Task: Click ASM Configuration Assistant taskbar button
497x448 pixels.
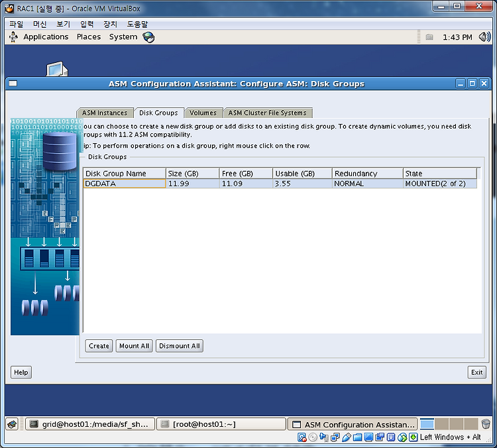Action: (x=353, y=424)
